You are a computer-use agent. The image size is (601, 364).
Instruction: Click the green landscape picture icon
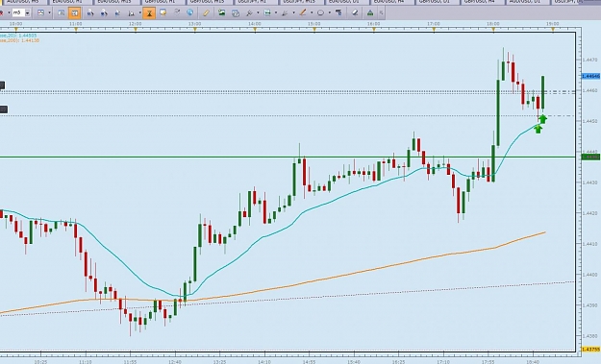coord(221,13)
